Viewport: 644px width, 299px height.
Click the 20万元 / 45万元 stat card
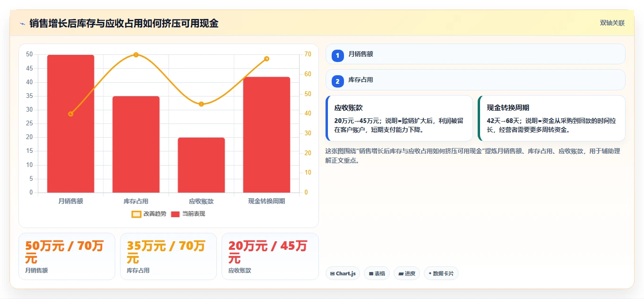[x=270, y=256]
